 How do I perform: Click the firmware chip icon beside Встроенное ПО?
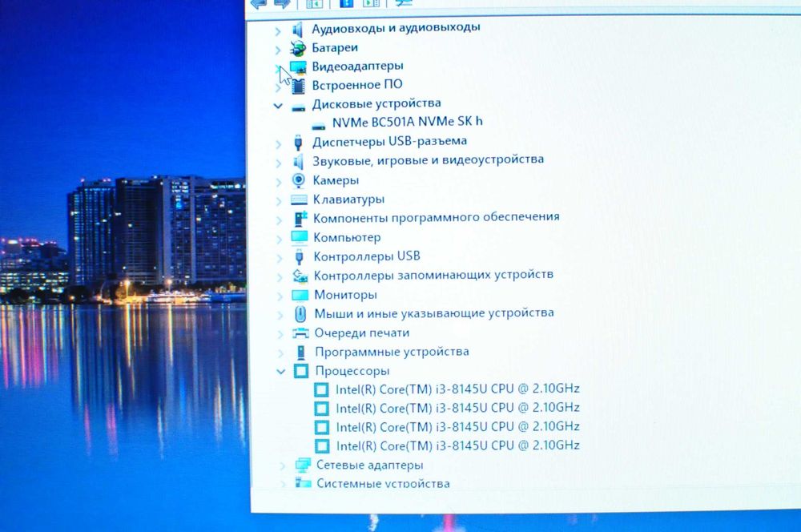298,86
